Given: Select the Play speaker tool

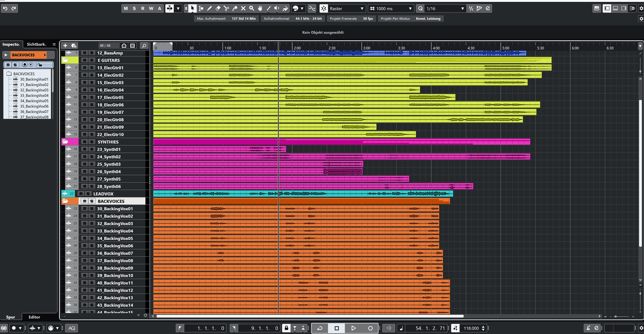Looking at the screenshot, I should (x=277, y=8).
